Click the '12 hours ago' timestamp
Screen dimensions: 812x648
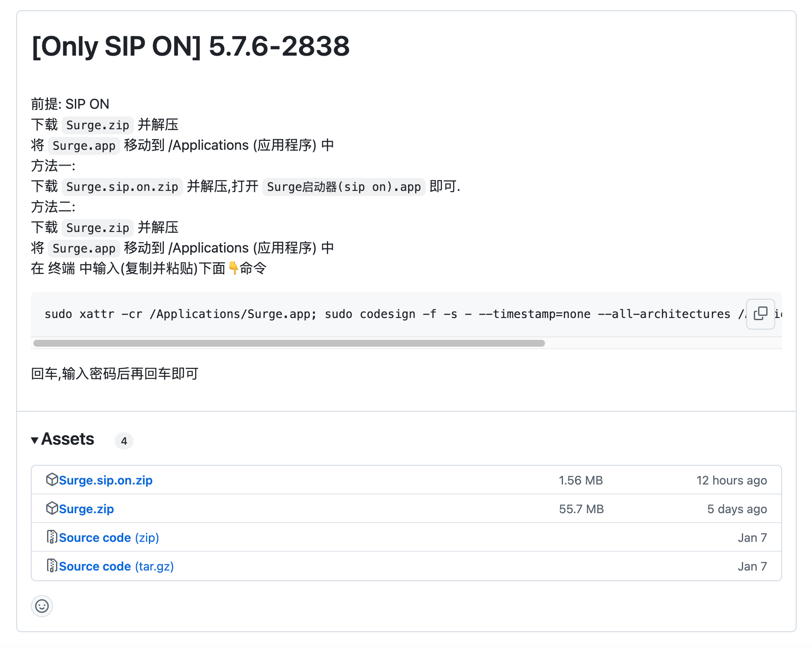click(x=732, y=480)
